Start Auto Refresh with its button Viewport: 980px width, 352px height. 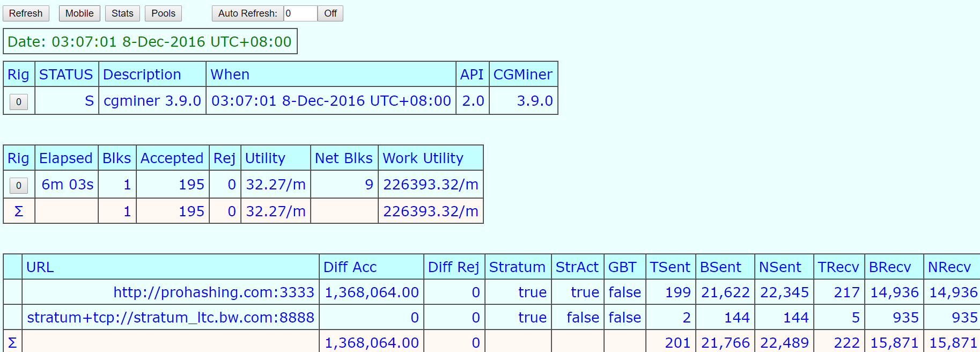[247, 13]
